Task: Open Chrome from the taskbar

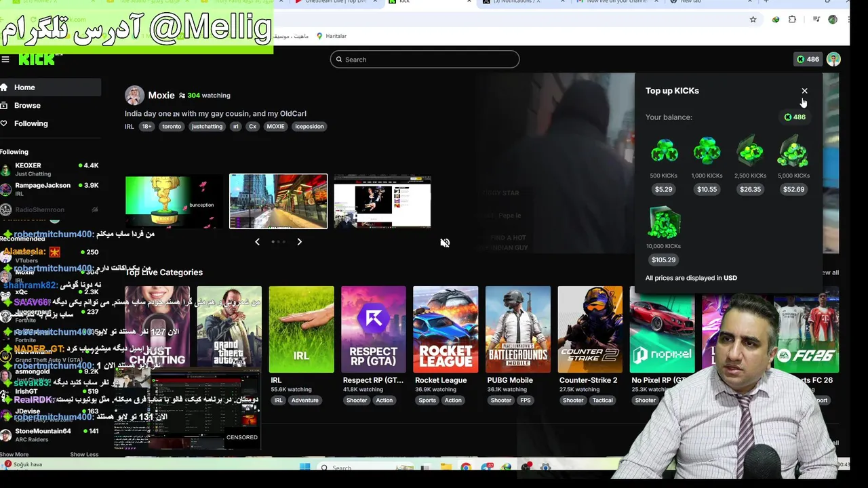Action: (466, 467)
